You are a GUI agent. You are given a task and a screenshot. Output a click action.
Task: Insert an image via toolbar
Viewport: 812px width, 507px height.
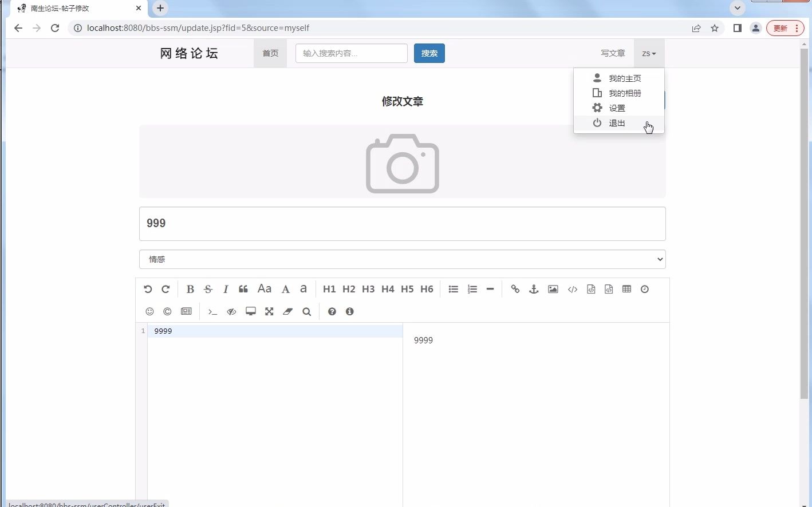[553, 290]
